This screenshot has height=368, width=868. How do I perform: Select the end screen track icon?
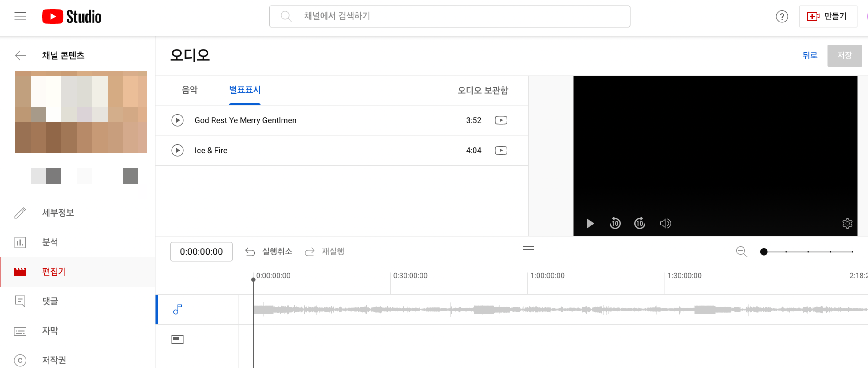click(x=177, y=339)
